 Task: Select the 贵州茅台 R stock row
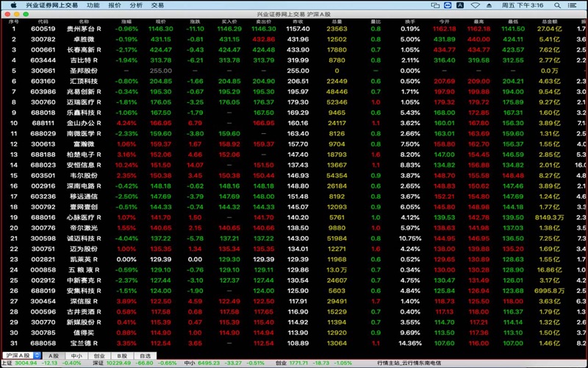coord(294,29)
